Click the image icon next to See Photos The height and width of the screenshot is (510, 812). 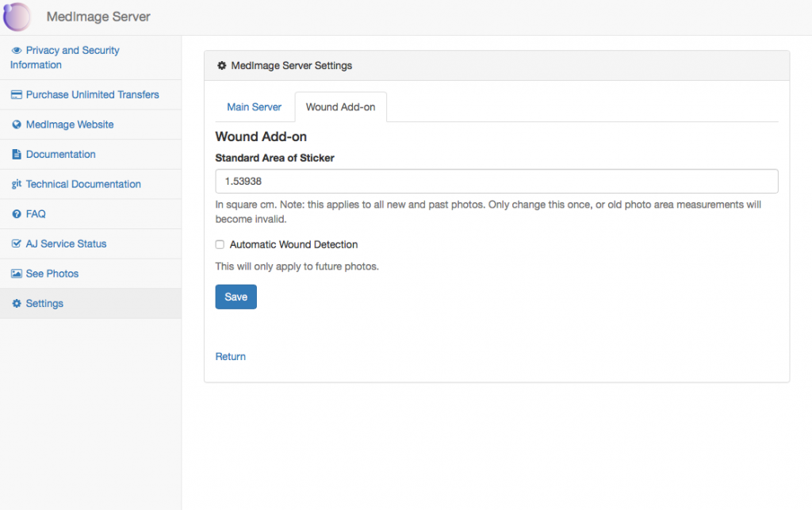(16, 273)
